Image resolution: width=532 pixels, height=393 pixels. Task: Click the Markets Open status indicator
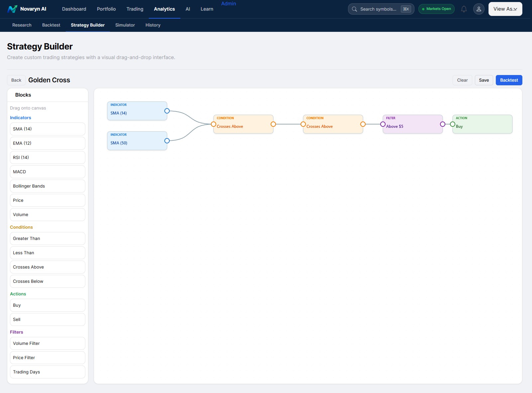click(x=436, y=9)
